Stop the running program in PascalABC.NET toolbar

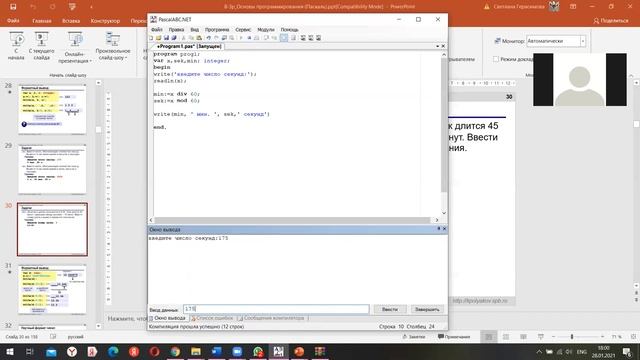(x=249, y=38)
